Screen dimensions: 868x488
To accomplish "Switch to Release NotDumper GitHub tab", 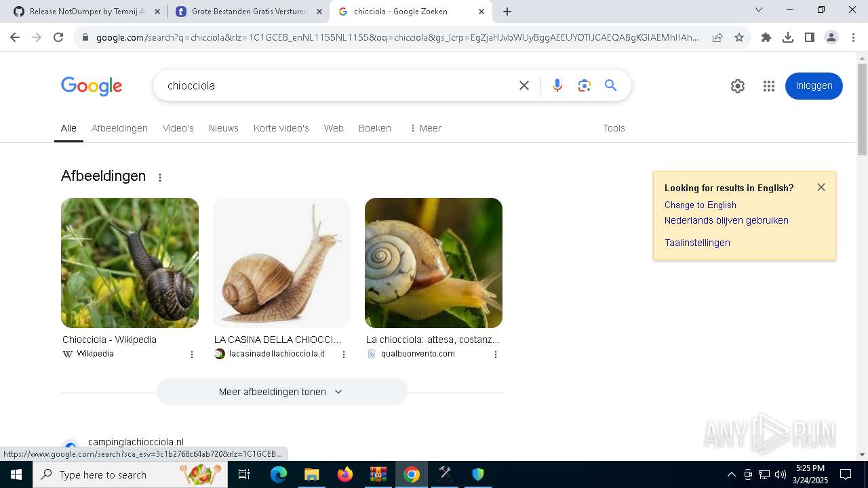I will tap(88, 12).
